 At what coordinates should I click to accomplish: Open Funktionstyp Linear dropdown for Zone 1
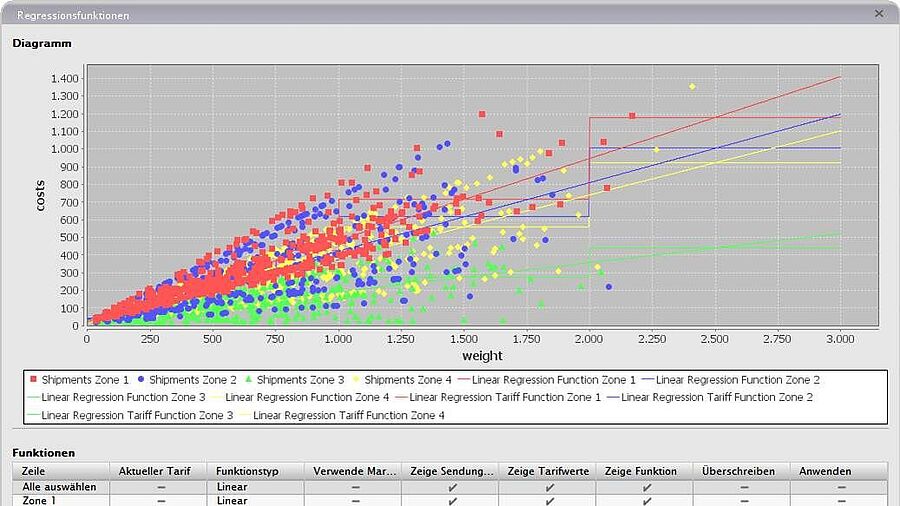click(x=256, y=500)
